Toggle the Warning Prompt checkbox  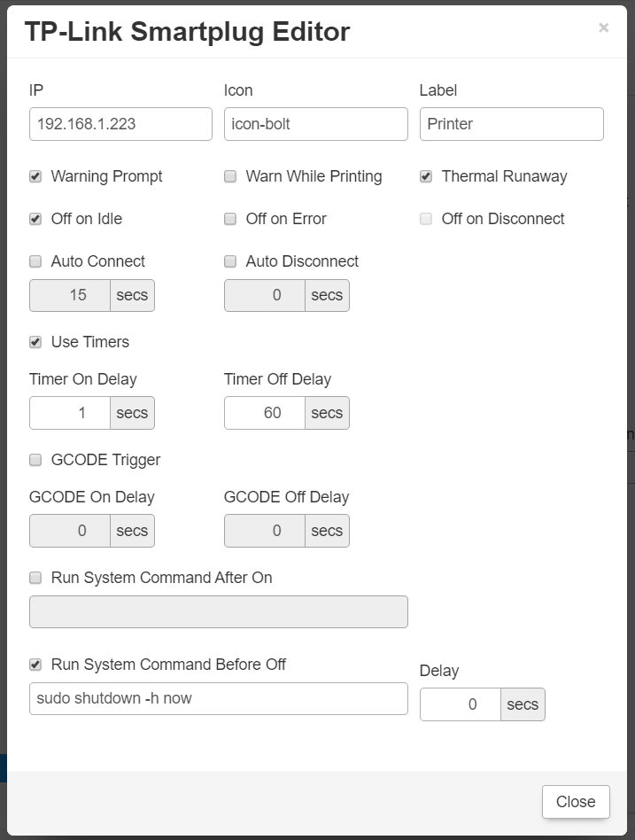(x=35, y=176)
